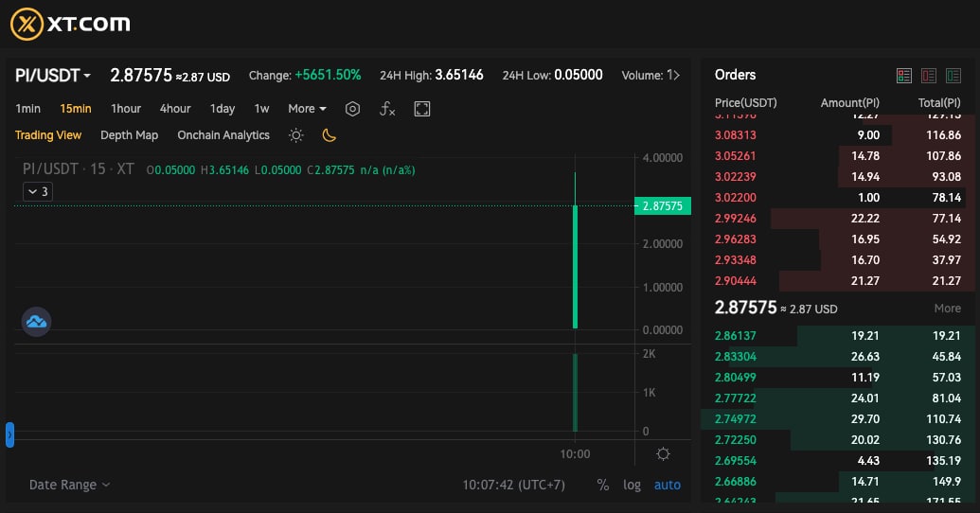Open Onchain Analytics tab
The width and height of the screenshot is (980, 513).
click(x=223, y=135)
